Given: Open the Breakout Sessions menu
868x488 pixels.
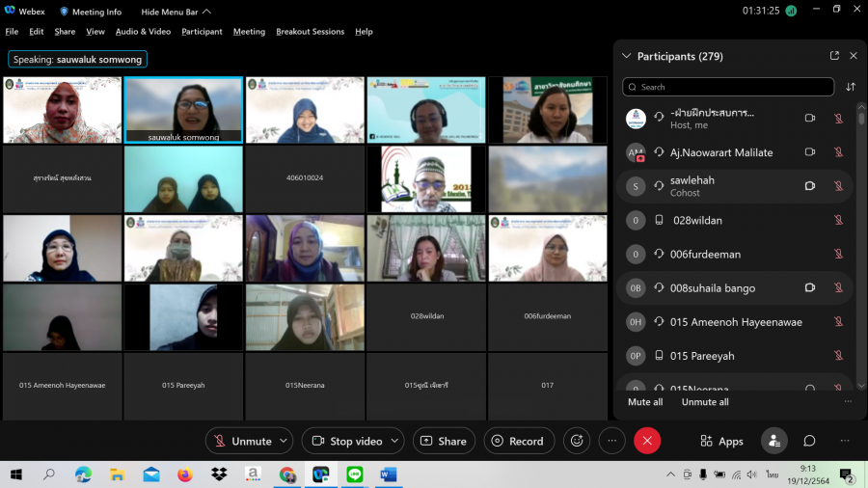Looking at the screenshot, I should click(x=310, y=32).
